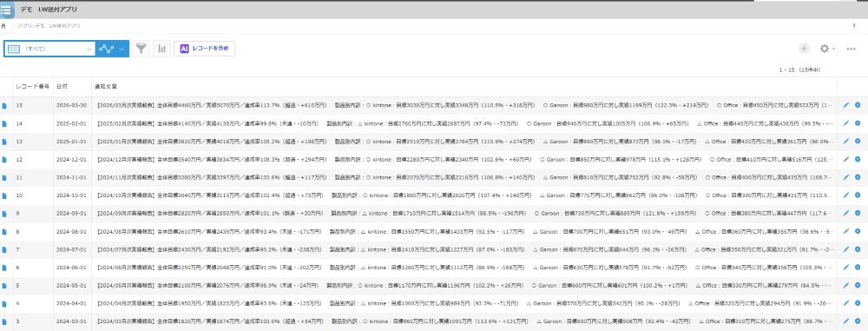Open the filter funnel icon

[x=141, y=49]
